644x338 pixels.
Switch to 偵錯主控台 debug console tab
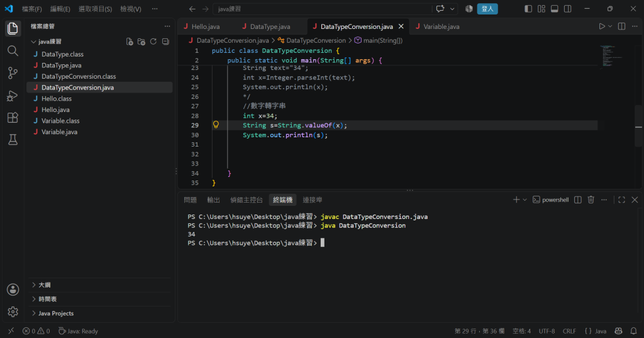point(247,200)
